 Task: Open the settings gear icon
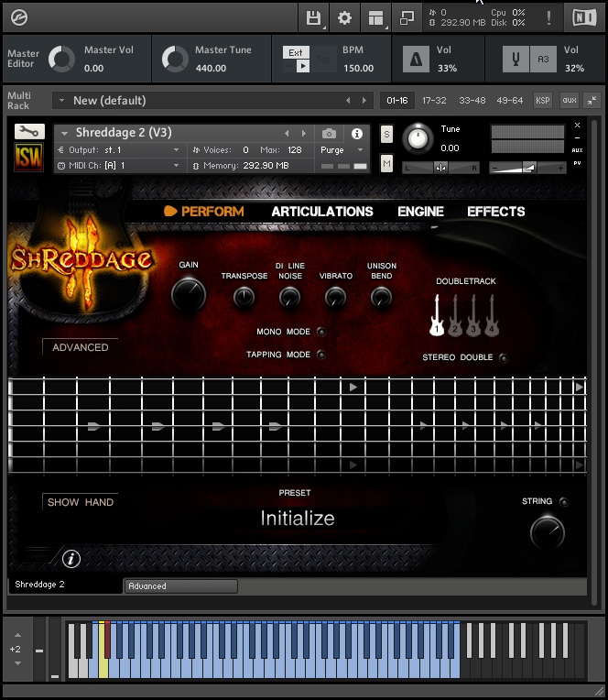point(344,17)
